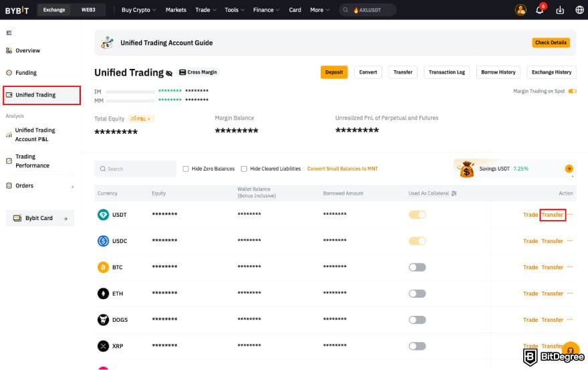
Task: Open the Transaction Log
Action: tap(446, 72)
